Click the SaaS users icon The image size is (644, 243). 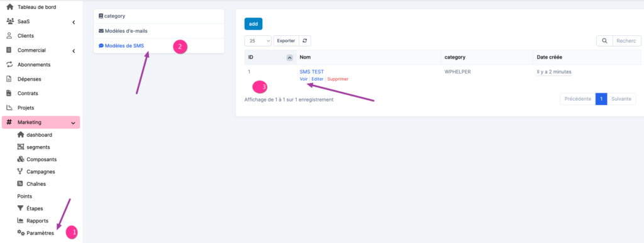click(x=10, y=21)
